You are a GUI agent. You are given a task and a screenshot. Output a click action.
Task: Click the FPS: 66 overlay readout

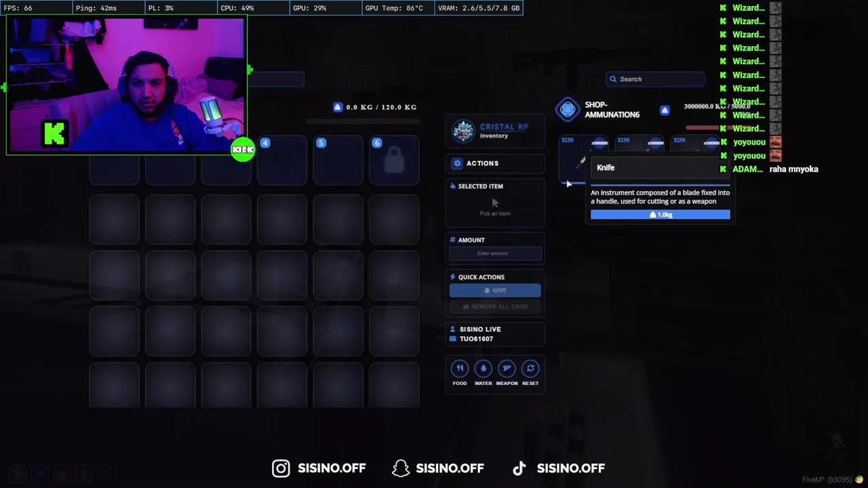[x=18, y=8]
